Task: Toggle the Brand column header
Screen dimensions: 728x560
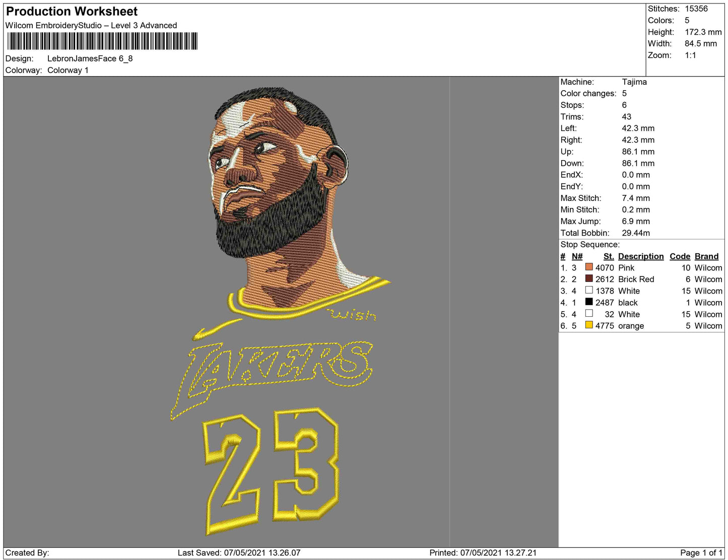Action: click(x=706, y=256)
